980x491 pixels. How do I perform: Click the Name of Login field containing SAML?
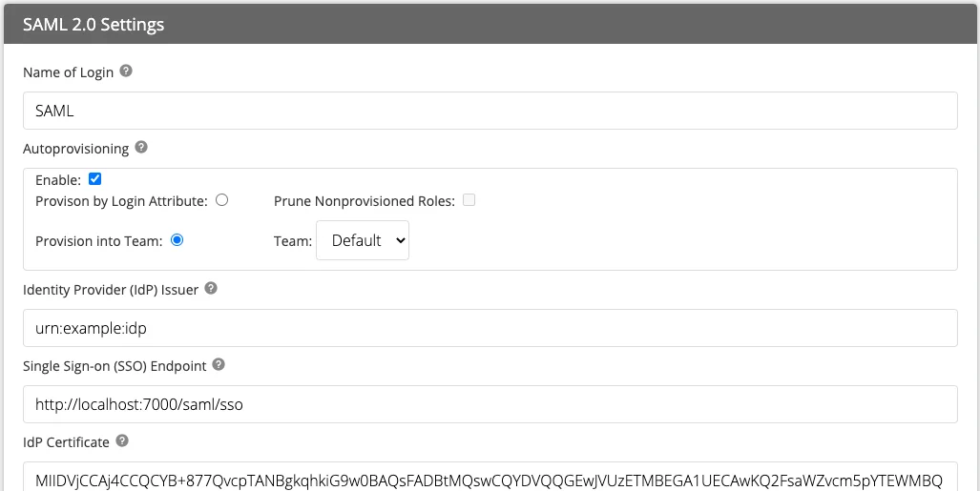tap(490, 111)
